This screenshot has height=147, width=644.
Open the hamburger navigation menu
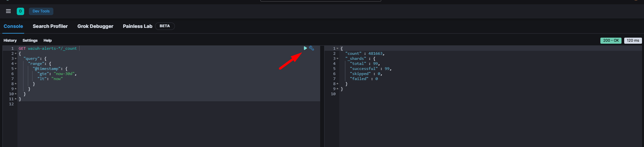coord(8,11)
